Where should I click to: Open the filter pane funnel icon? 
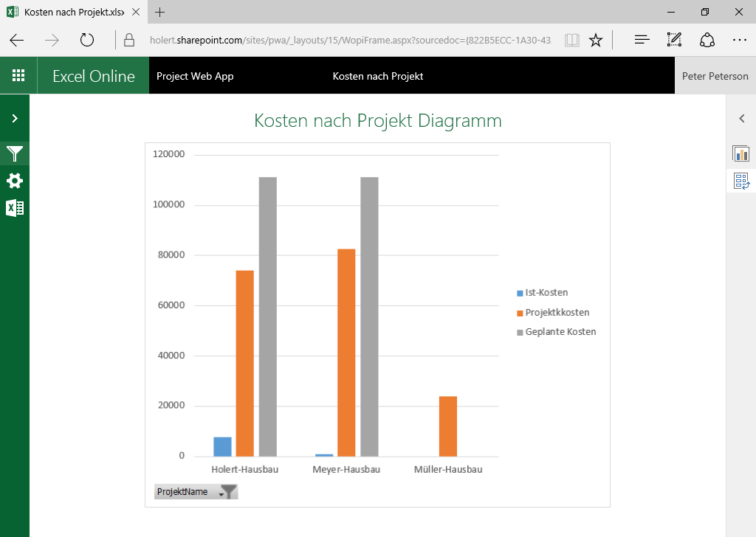15,153
